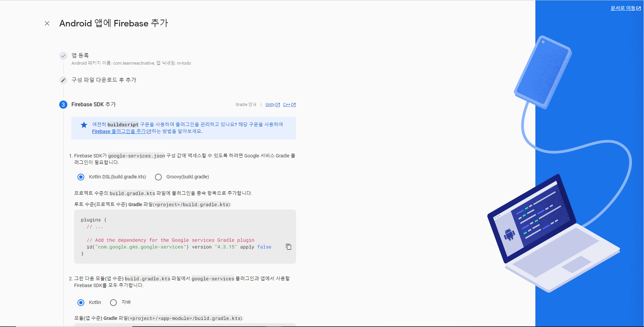Click the Gradle 안내 label
Screen dimensions: 644x327
click(x=246, y=105)
